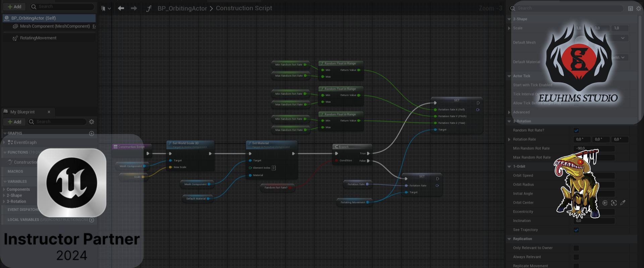The image size is (644, 268).
Task: Click the Min Random Rot Rate value field
Action: [594, 148]
